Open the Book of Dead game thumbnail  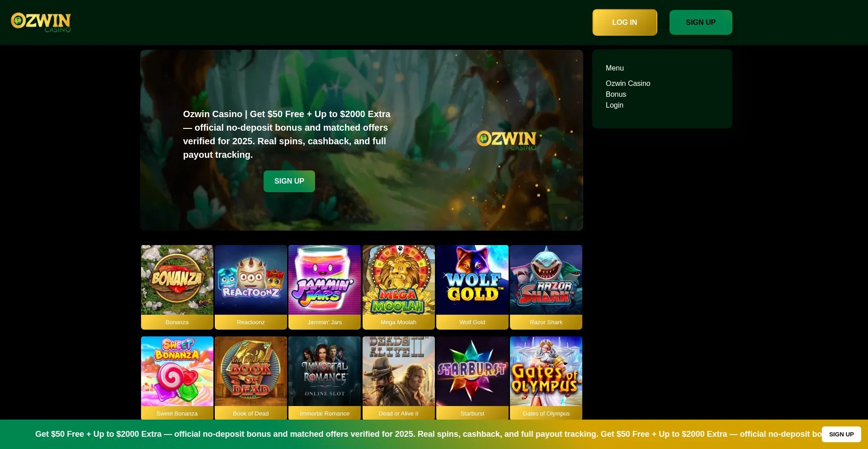point(251,371)
